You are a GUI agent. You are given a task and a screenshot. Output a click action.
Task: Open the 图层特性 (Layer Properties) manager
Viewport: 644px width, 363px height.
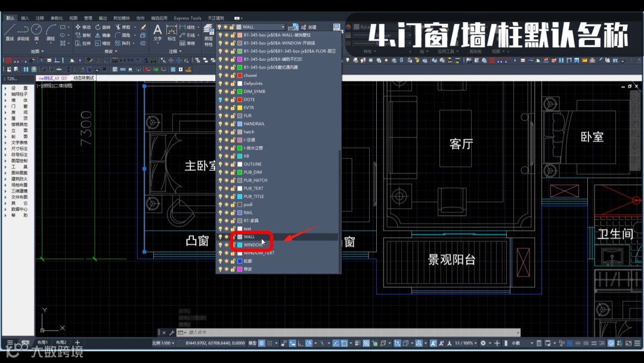click(x=209, y=35)
